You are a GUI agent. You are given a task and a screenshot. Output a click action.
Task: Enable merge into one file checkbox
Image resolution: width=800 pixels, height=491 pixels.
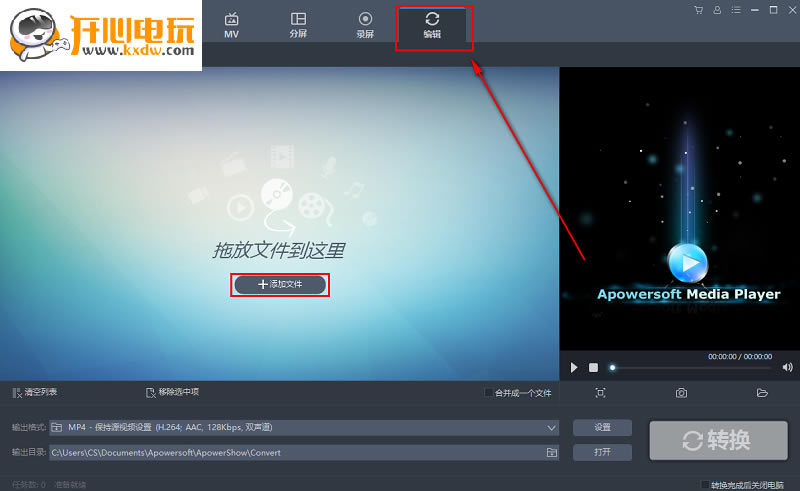point(489,393)
